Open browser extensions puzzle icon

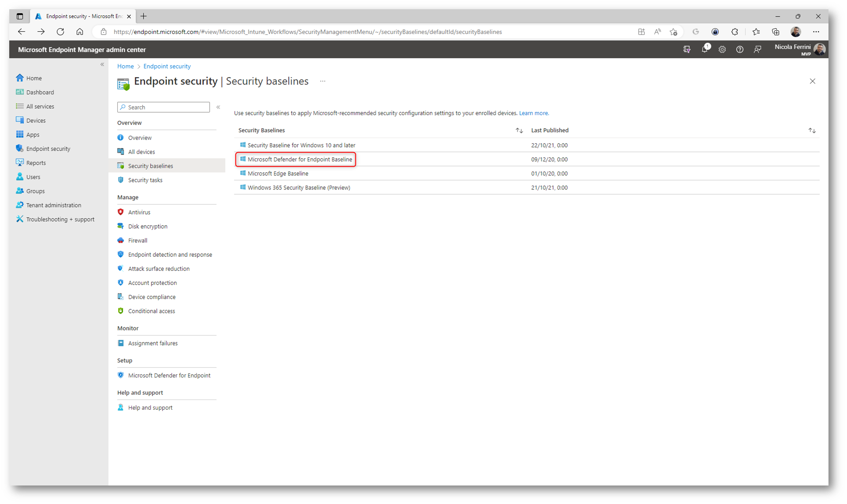click(735, 32)
